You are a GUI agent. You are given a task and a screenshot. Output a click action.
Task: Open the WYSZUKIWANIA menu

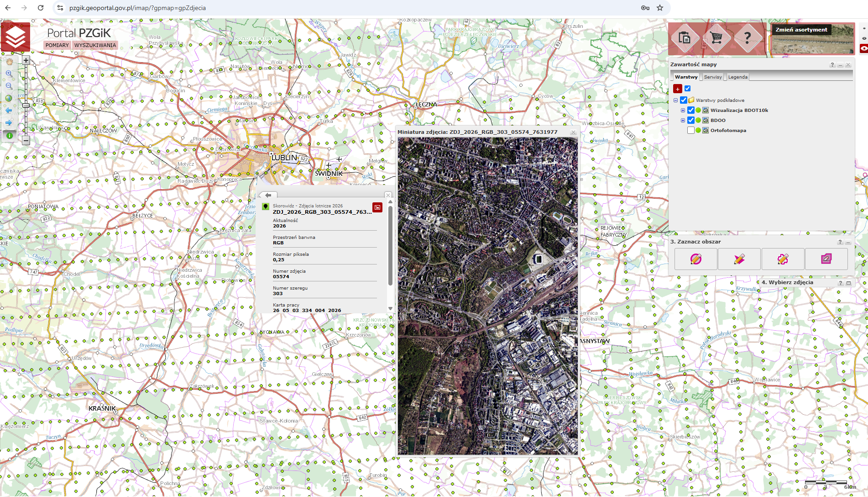pos(95,45)
